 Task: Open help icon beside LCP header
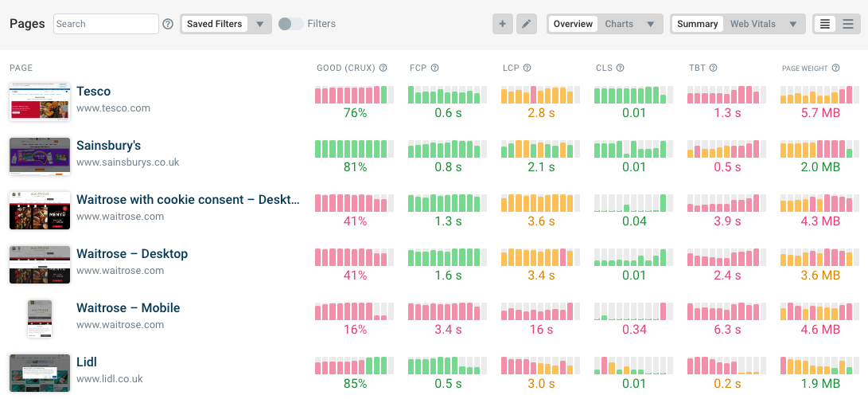pyautogui.click(x=527, y=68)
